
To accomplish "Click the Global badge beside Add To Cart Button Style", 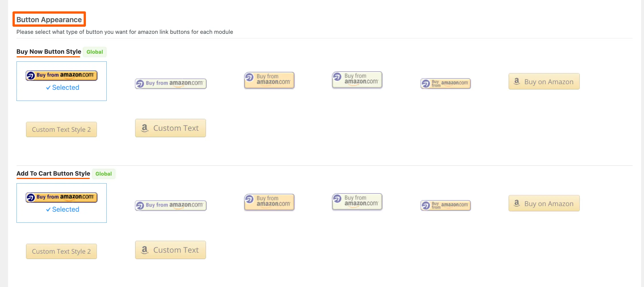I will click(104, 174).
